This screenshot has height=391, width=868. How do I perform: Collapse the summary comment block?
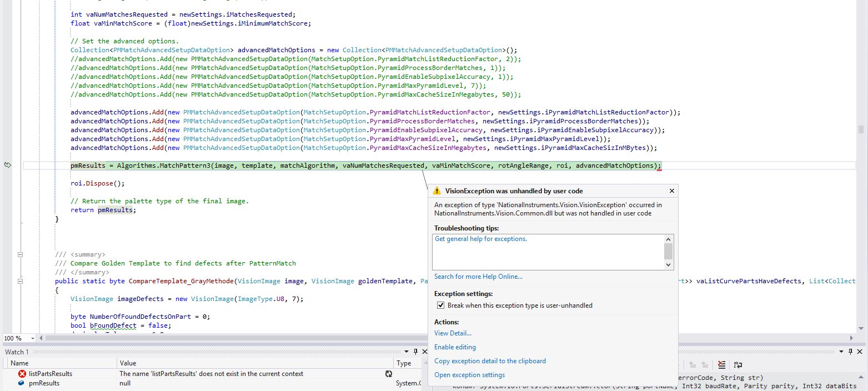pos(20,254)
